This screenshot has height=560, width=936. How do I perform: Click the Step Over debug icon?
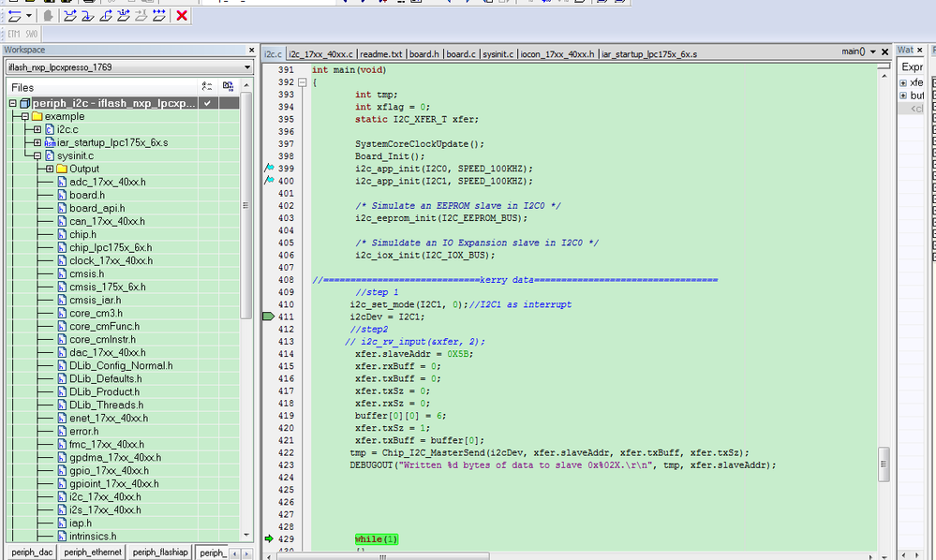(70, 16)
